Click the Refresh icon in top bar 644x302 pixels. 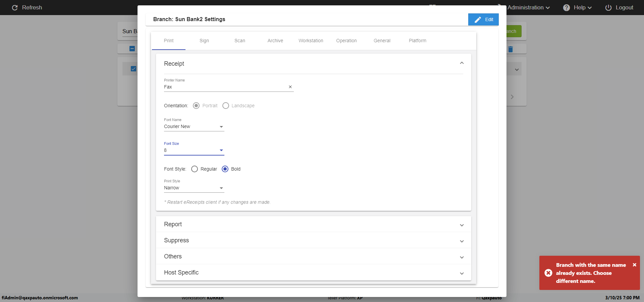(15, 8)
